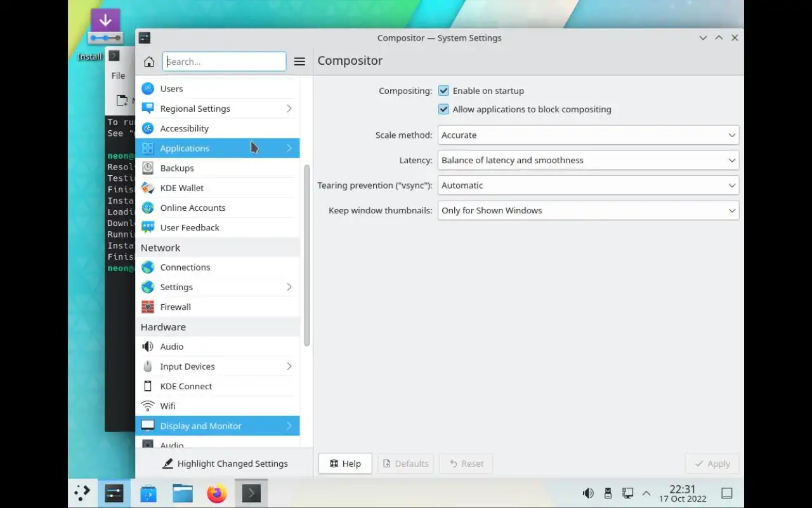Select Wifi in the sidebar

217,406
